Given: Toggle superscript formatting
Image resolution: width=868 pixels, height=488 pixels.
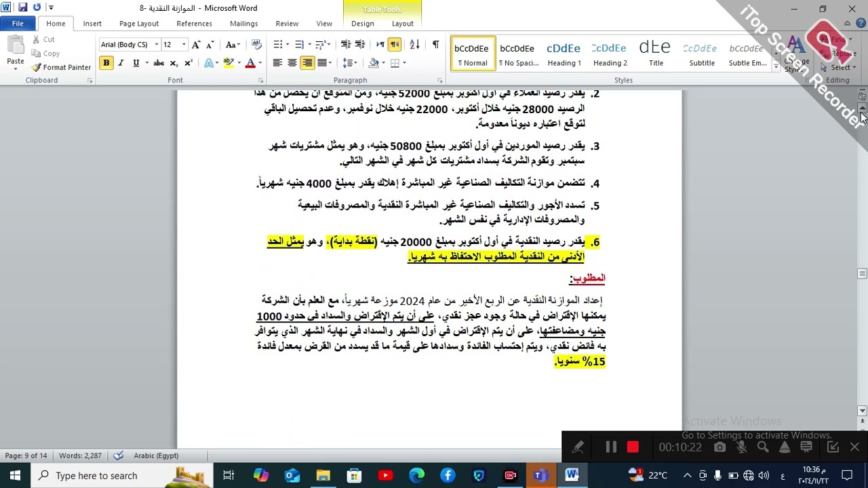Looking at the screenshot, I should [189, 63].
